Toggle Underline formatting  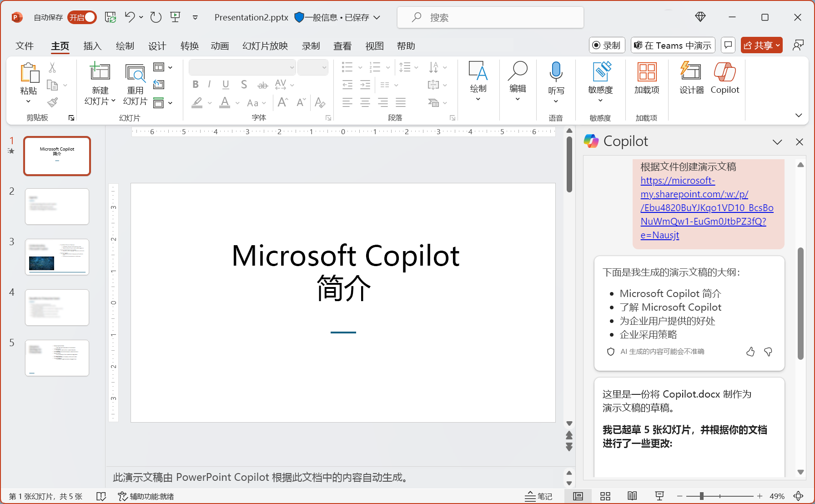tap(226, 85)
